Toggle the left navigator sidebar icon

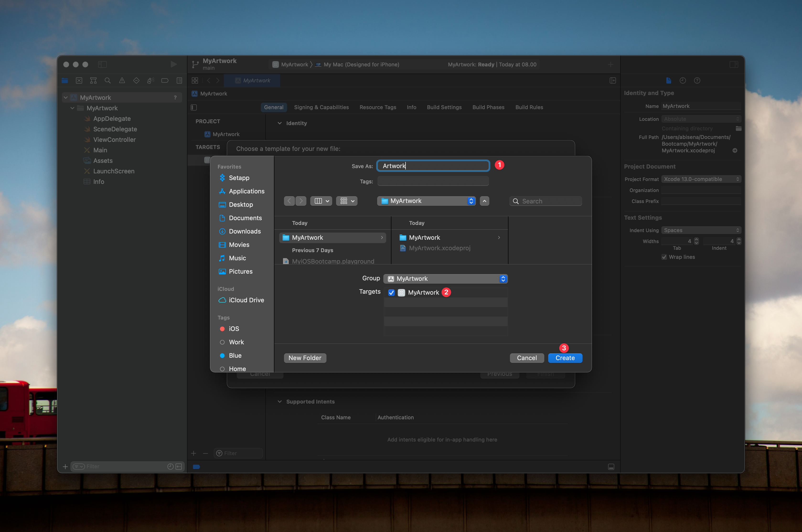pos(102,64)
